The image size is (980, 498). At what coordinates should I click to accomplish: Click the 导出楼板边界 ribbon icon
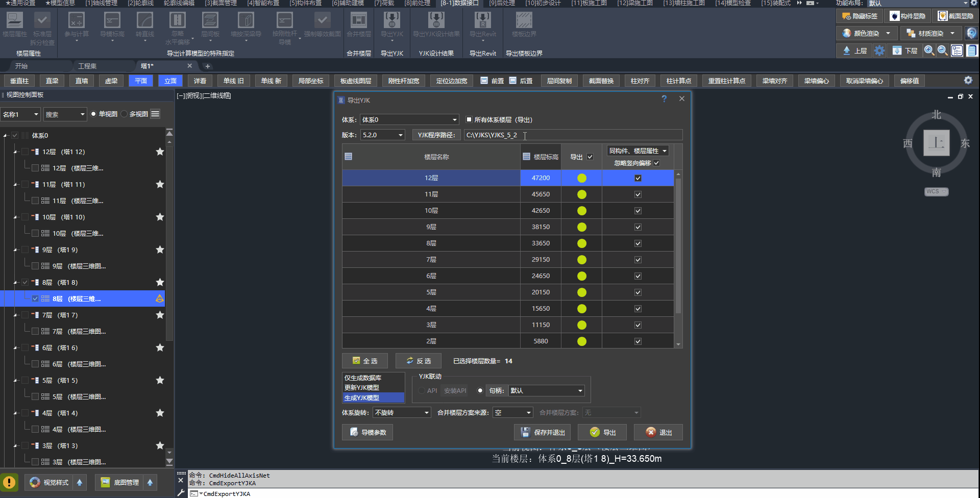[x=524, y=21]
